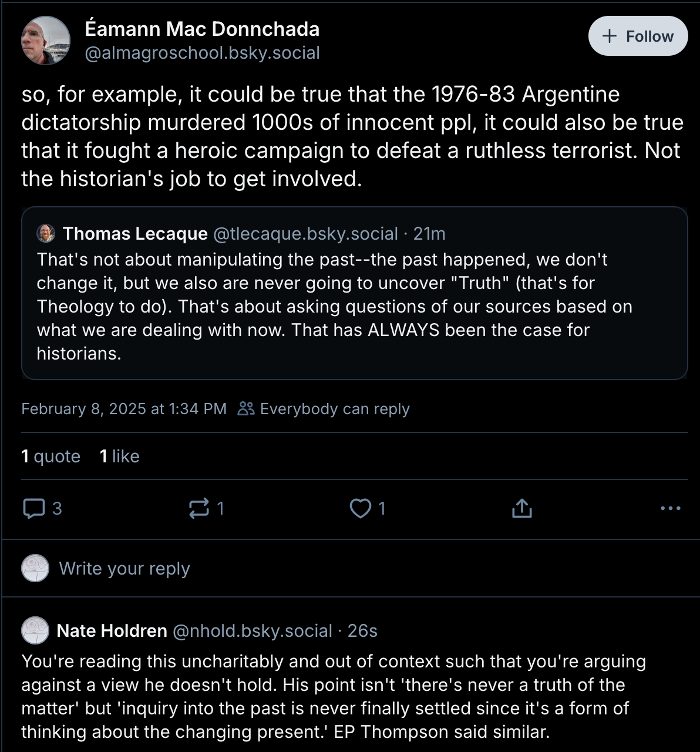The height and width of the screenshot is (752, 700).
Task: Click the repost arrows icon
Action: (199, 508)
